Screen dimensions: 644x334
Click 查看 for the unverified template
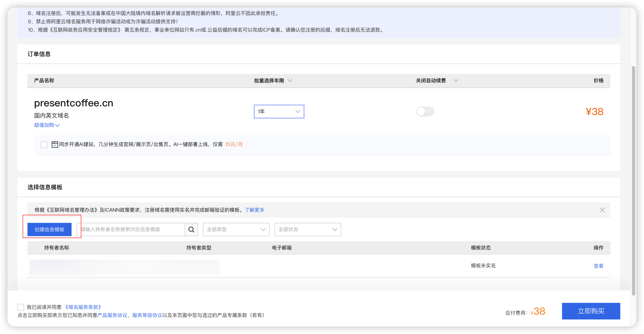[598, 266]
